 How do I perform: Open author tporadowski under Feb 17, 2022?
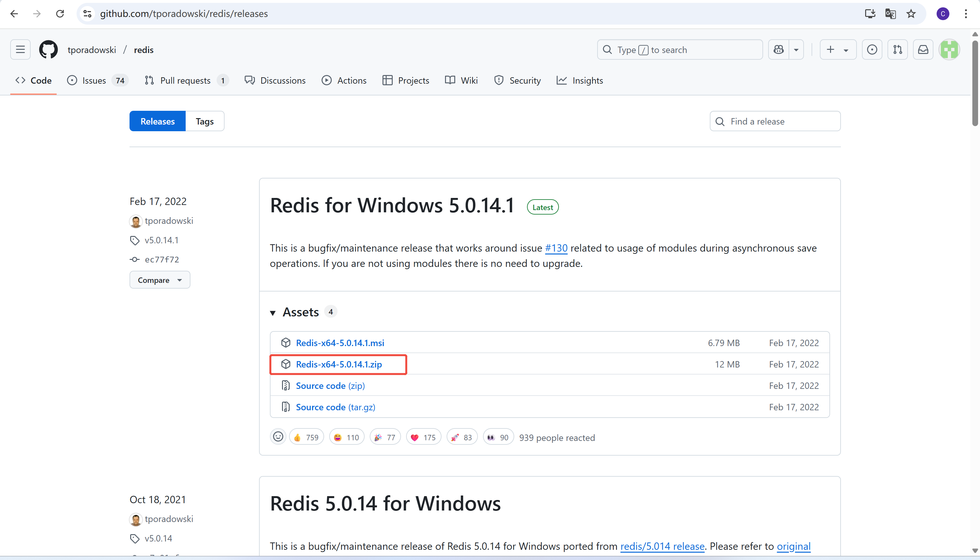tap(169, 221)
